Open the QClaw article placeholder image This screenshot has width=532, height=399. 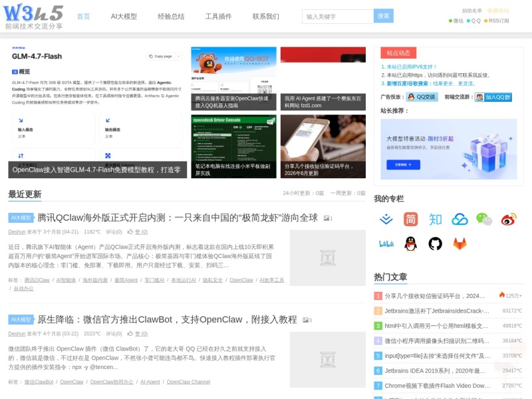click(328, 258)
